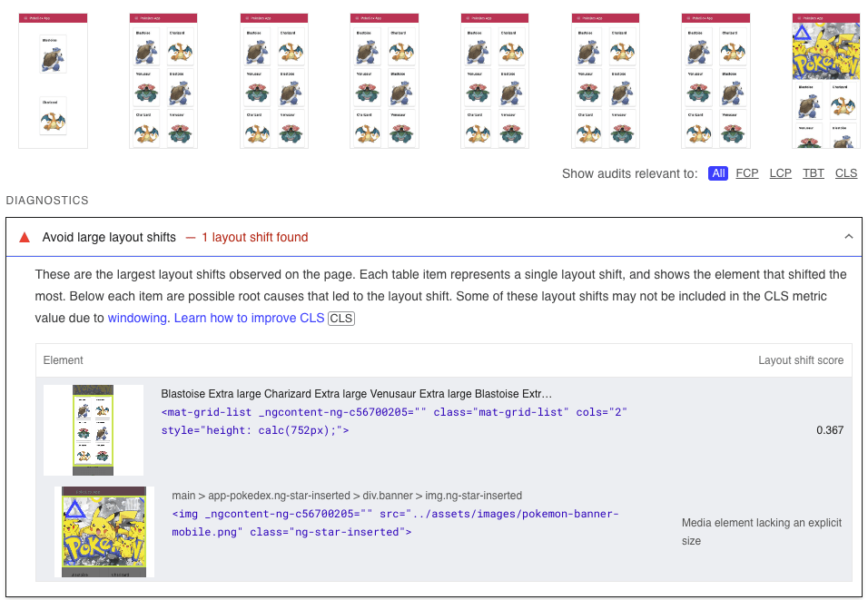Filter audits by CLS
The height and width of the screenshot is (600, 868).
tap(846, 173)
